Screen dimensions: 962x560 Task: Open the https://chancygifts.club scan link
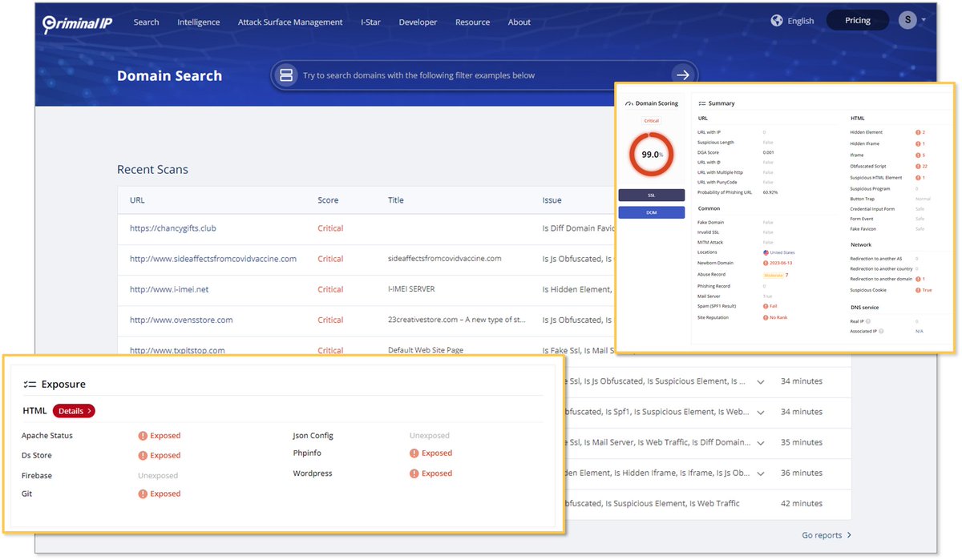click(x=173, y=228)
